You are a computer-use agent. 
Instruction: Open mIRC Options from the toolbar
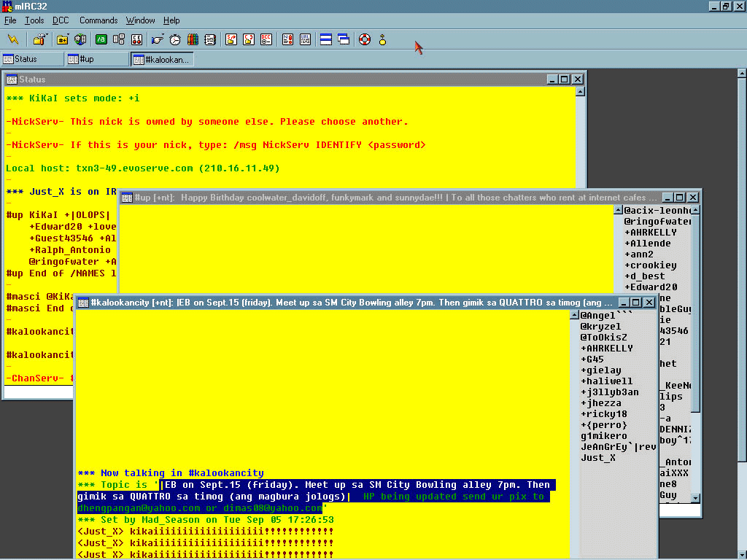(40, 39)
